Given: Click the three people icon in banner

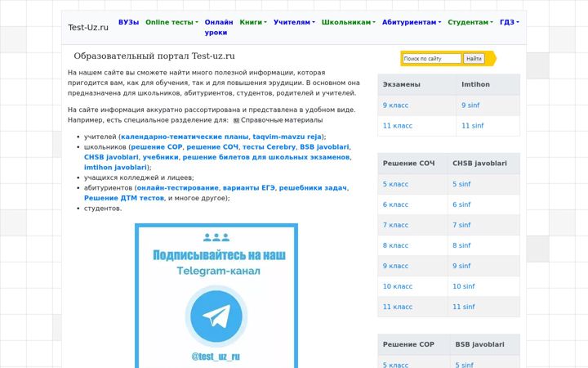Looking at the screenshot, I should (x=216, y=237).
